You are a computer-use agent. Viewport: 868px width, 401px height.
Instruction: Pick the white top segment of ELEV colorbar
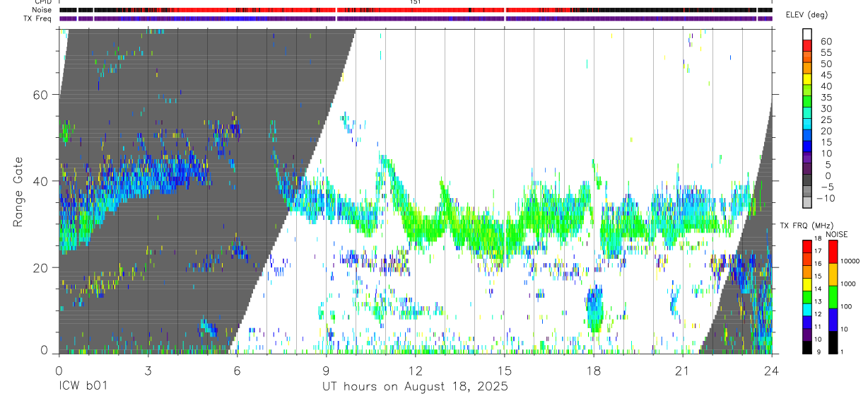click(807, 35)
